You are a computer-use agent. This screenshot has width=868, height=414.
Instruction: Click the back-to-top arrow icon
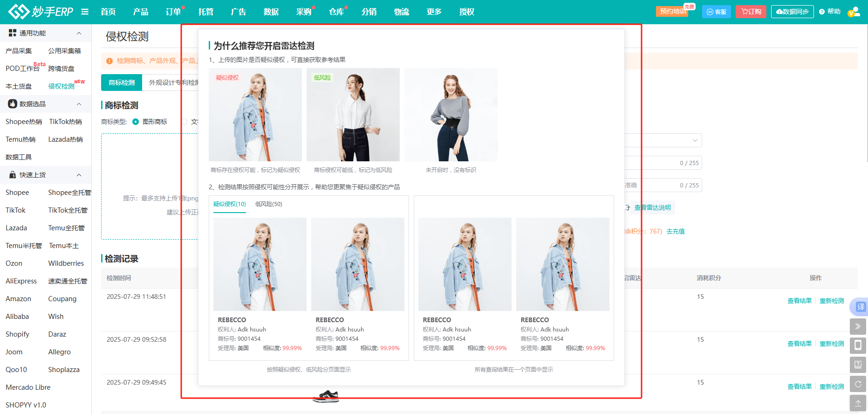858,403
